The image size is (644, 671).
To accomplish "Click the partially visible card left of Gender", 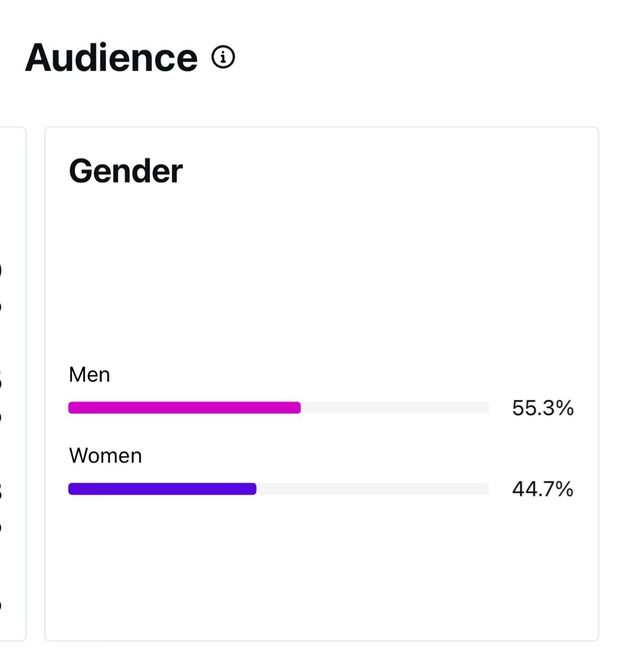I will click(x=13, y=383).
